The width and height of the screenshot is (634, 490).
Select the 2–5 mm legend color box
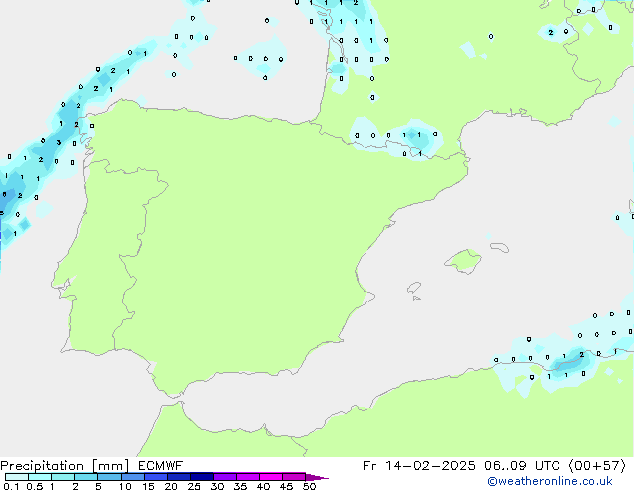pyautogui.click(x=86, y=477)
